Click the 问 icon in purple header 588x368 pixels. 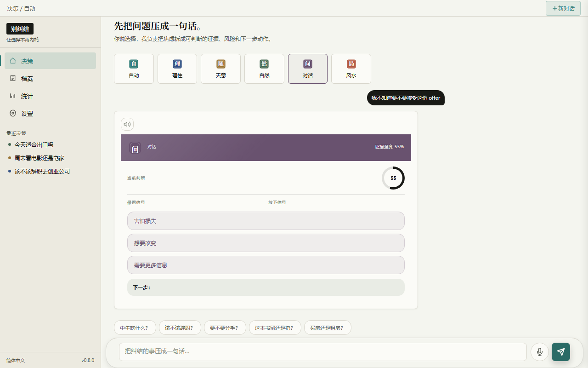(x=135, y=148)
